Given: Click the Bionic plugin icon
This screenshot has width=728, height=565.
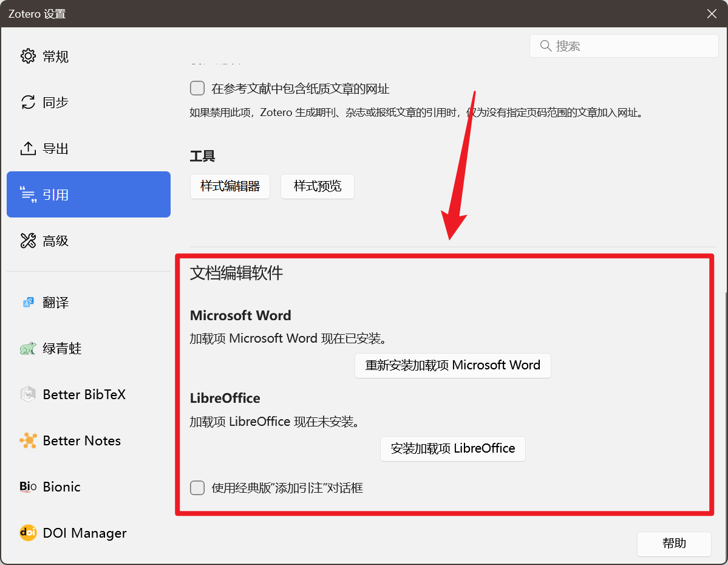Looking at the screenshot, I should [x=28, y=487].
